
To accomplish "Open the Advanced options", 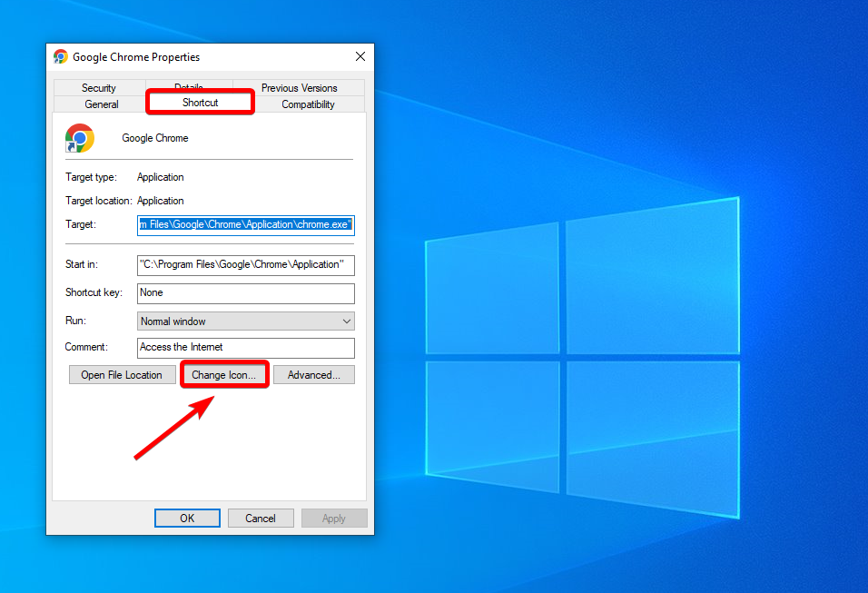I will [313, 374].
